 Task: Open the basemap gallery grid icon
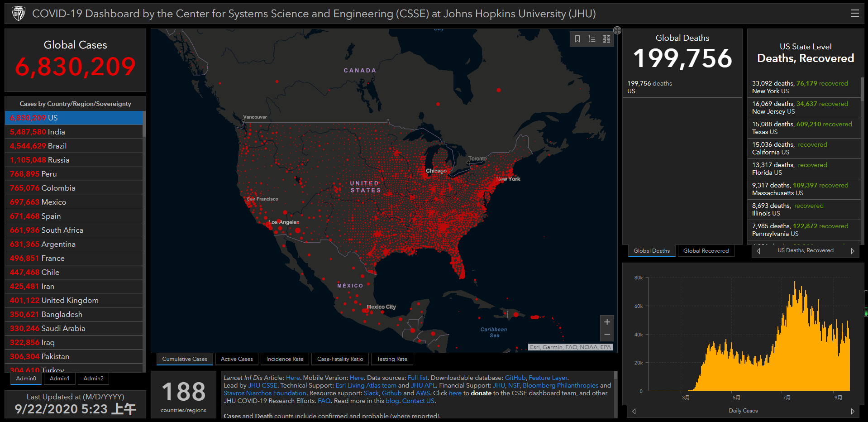click(606, 39)
